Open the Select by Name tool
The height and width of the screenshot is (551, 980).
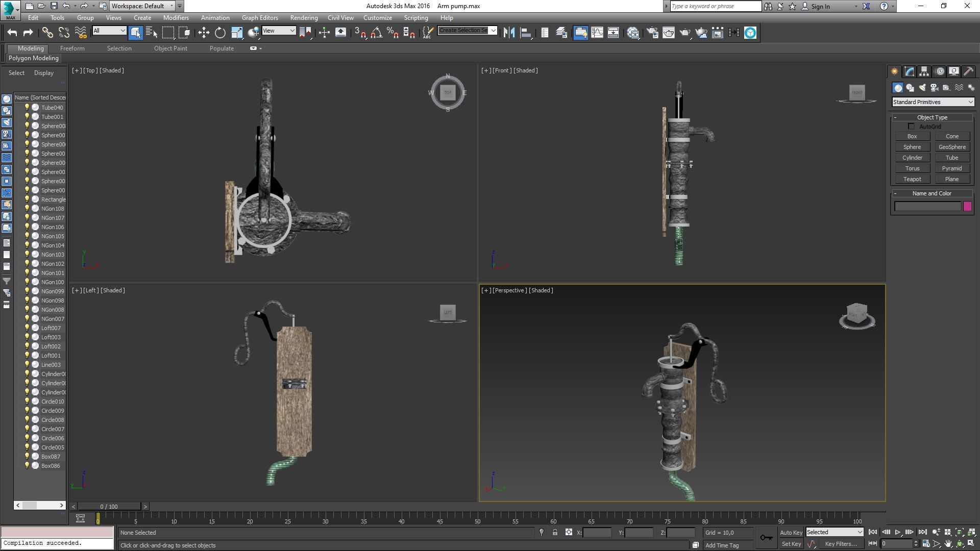152,33
